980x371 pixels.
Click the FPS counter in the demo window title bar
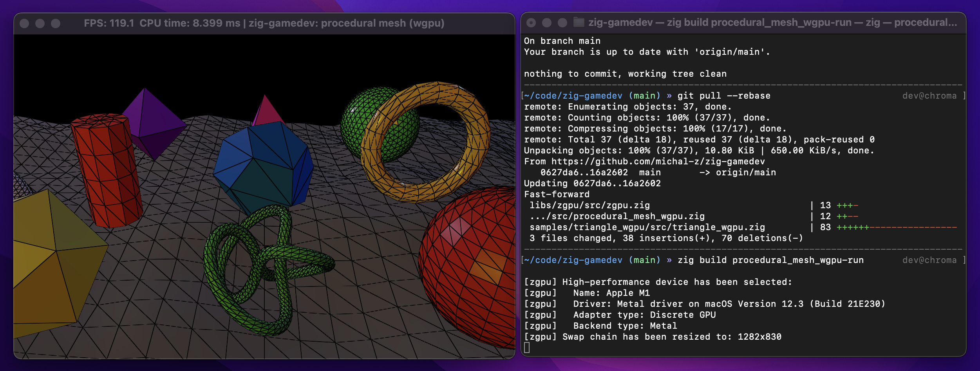(108, 23)
